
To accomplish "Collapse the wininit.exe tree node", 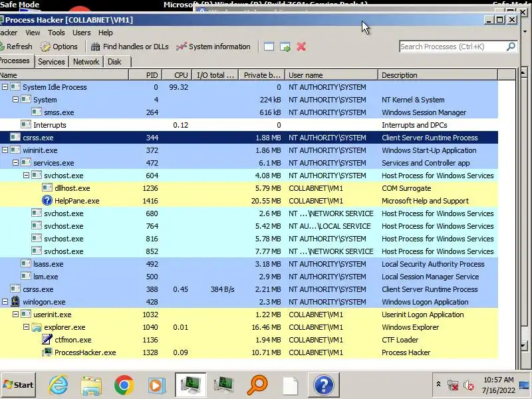I will pyautogui.click(x=5, y=150).
